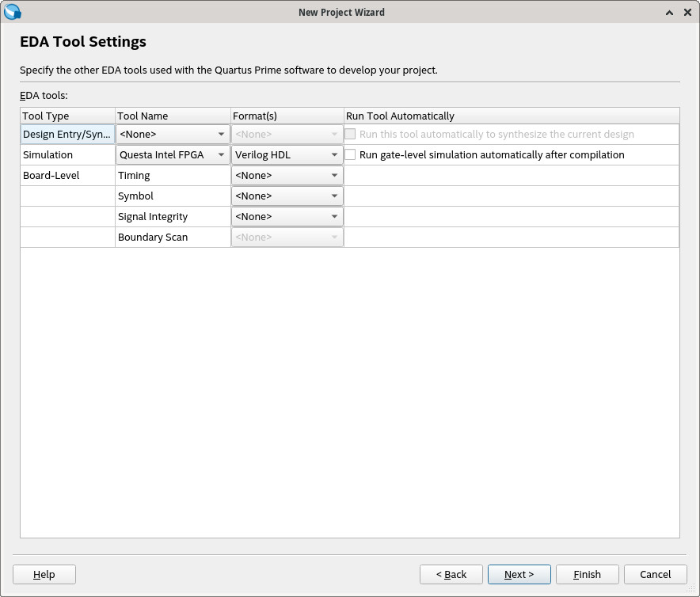Screen dimensions: 700x597
Task: Click the Timing tool name cell
Action: point(173,175)
